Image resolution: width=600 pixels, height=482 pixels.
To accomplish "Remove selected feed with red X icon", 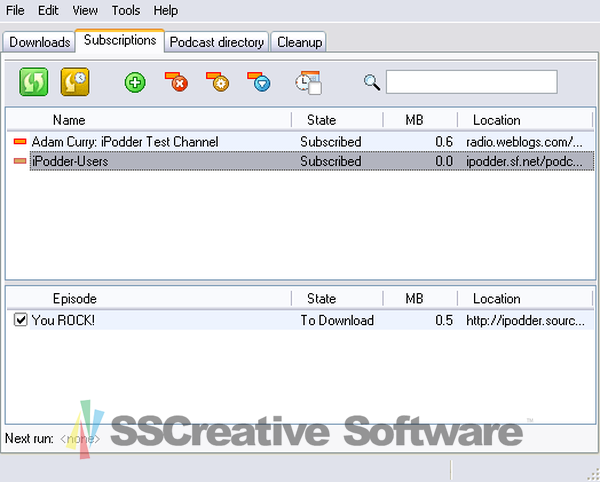I will [176, 81].
